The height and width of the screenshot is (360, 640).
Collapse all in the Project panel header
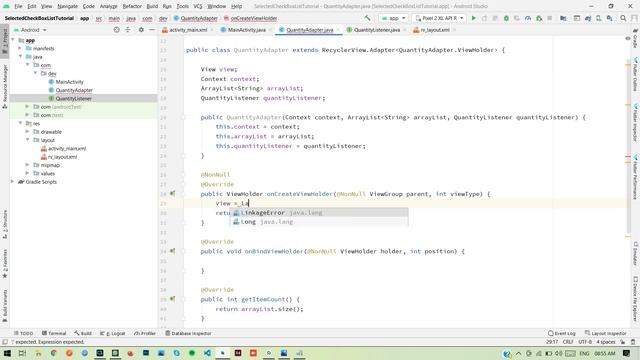(x=128, y=30)
